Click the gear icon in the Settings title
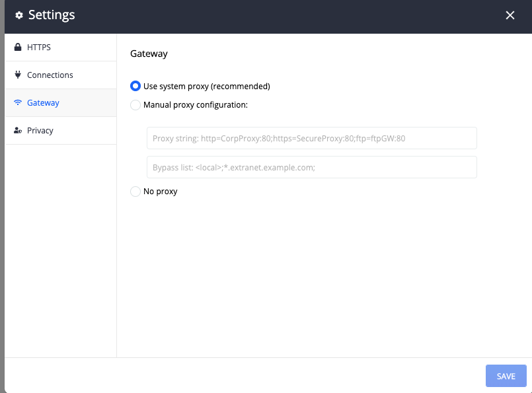The height and width of the screenshot is (393, 532). pyautogui.click(x=19, y=15)
